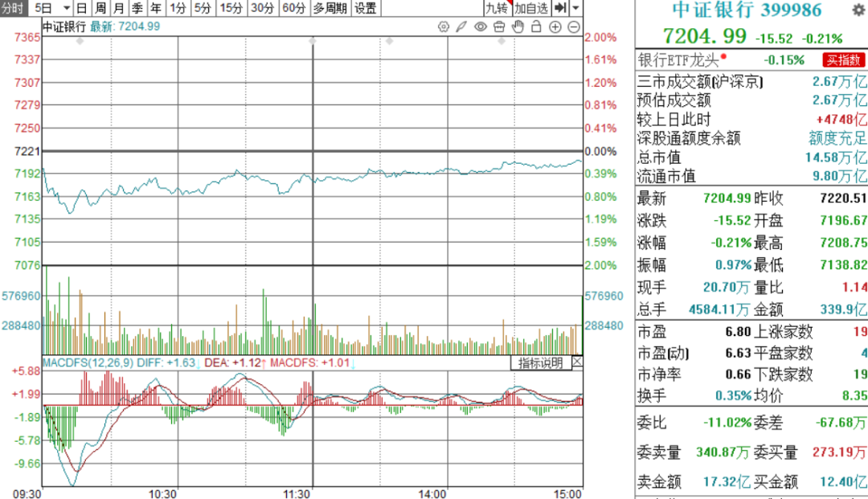Expand the 5日 period dropdown arrow
This screenshot has width=868, height=499.
(x=66, y=9)
